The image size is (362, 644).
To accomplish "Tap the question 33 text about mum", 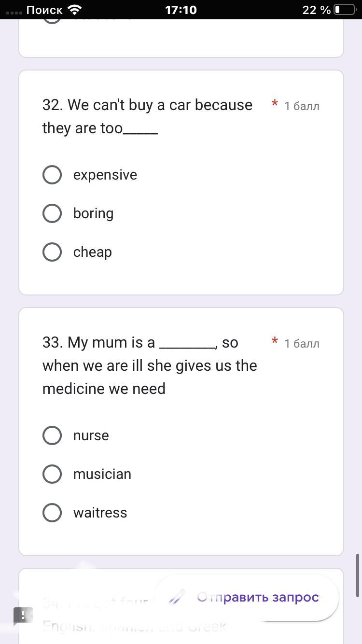I will (x=150, y=365).
